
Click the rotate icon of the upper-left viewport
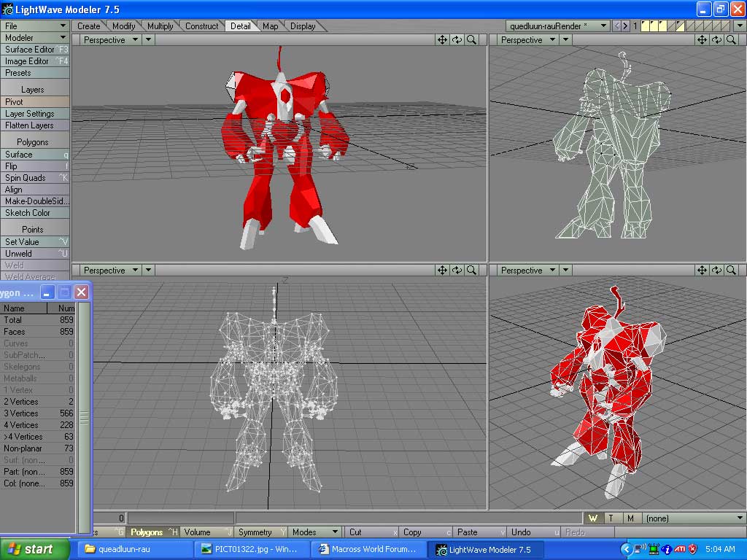(457, 40)
